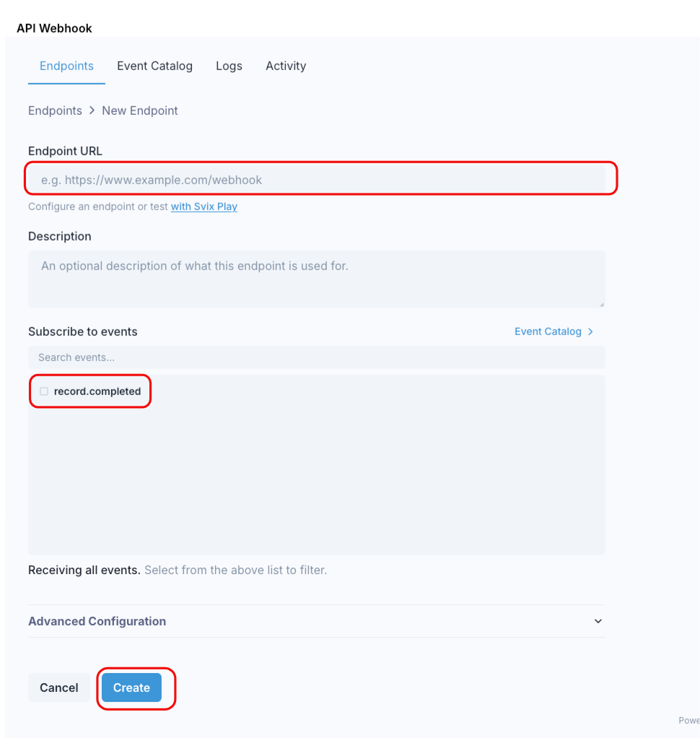Click the Advanced Configuration chevron arrow
Viewport: 700px width, 738px height.
coord(598,621)
